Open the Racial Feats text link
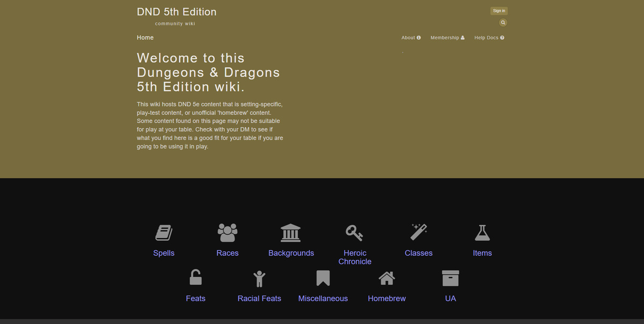Screen dimensions: 644x324 click(x=259, y=299)
